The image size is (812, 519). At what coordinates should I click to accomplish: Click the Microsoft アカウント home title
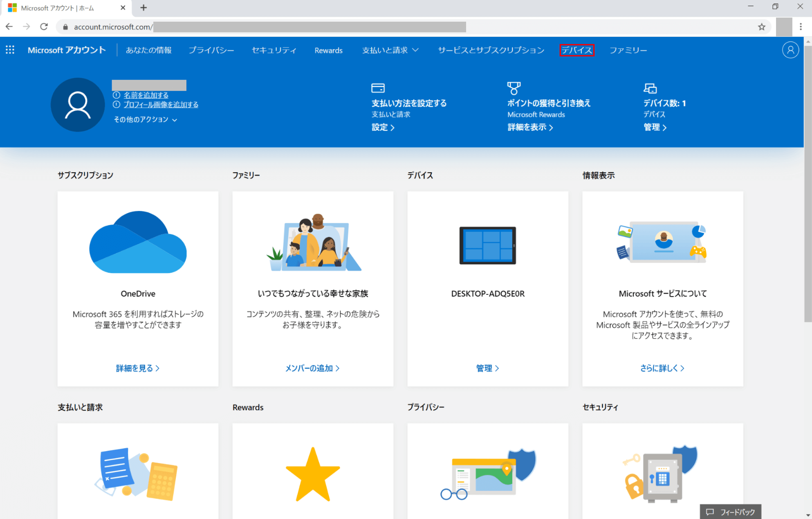pos(67,50)
